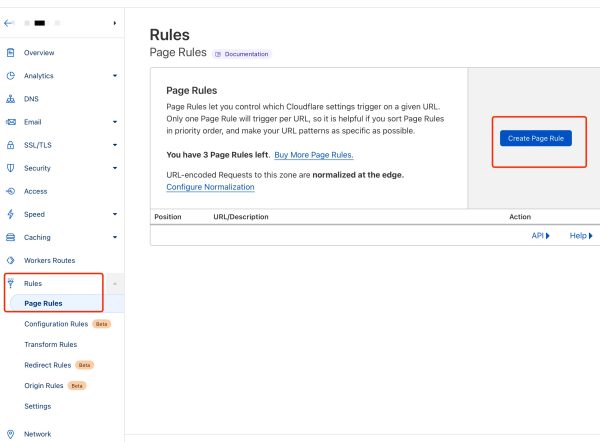Expand the Analytics submenu arrow

point(115,76)
